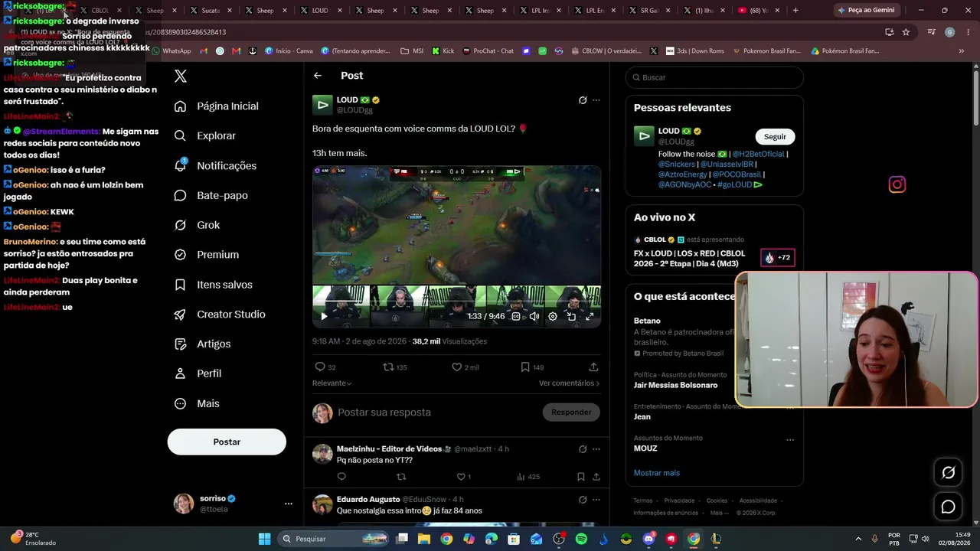Click Mostrar mais in trends

657,473
